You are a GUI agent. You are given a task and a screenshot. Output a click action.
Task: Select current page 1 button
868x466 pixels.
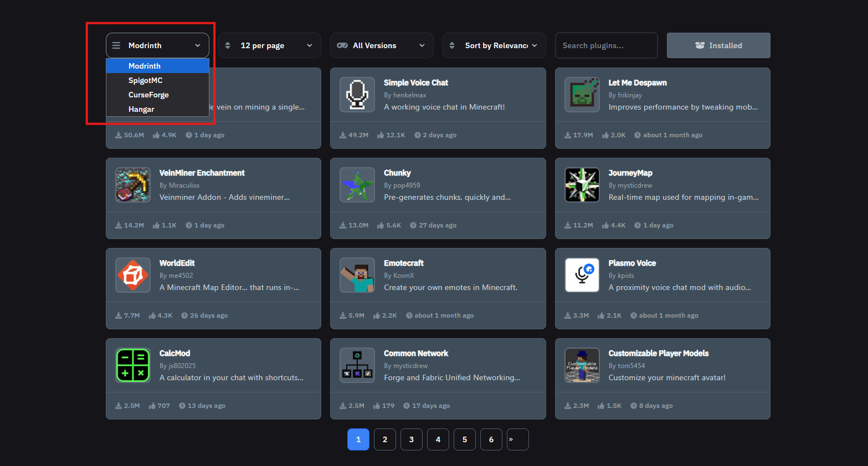(358, 439)
